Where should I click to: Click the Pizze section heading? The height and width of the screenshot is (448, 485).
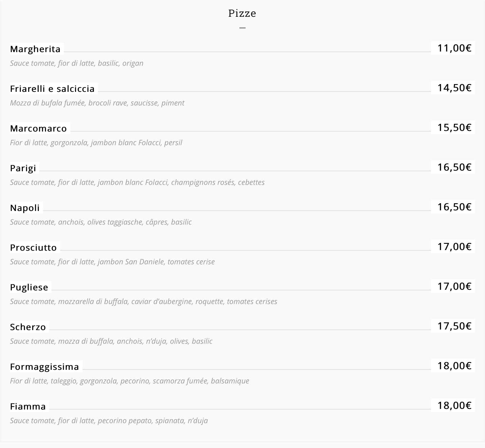pyautogui.click(x=242, y=13)
